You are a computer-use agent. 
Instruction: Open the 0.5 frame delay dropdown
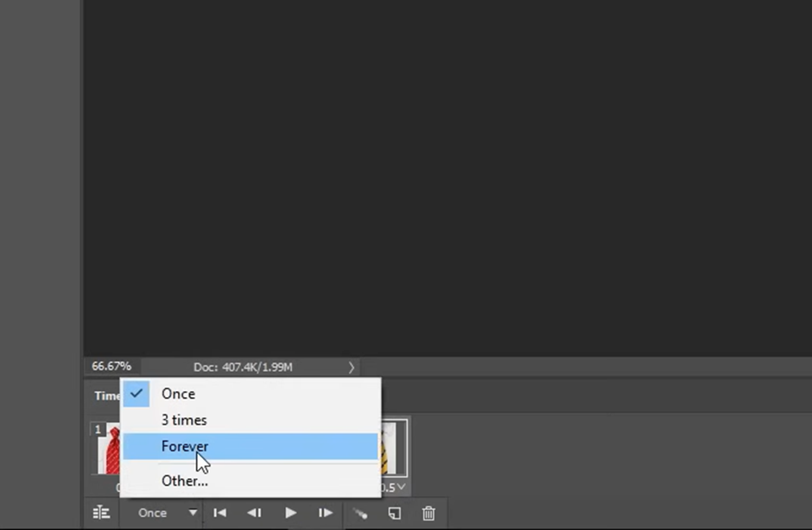[394, 488]
